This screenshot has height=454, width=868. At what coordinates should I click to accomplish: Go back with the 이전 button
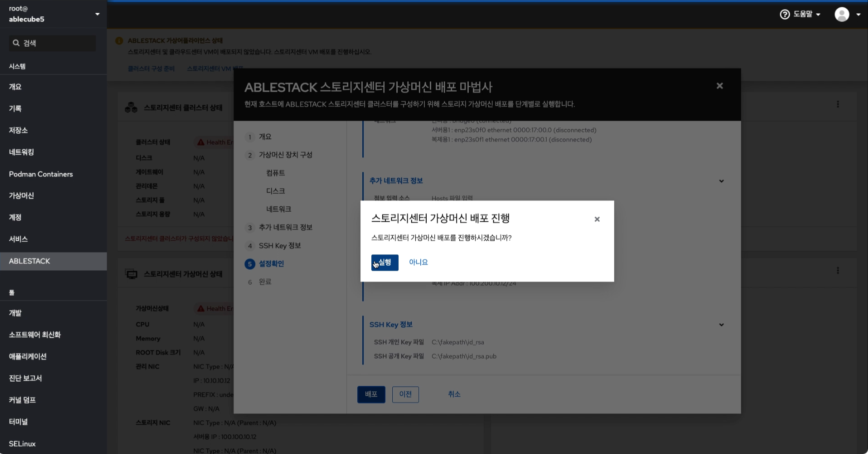405,394
